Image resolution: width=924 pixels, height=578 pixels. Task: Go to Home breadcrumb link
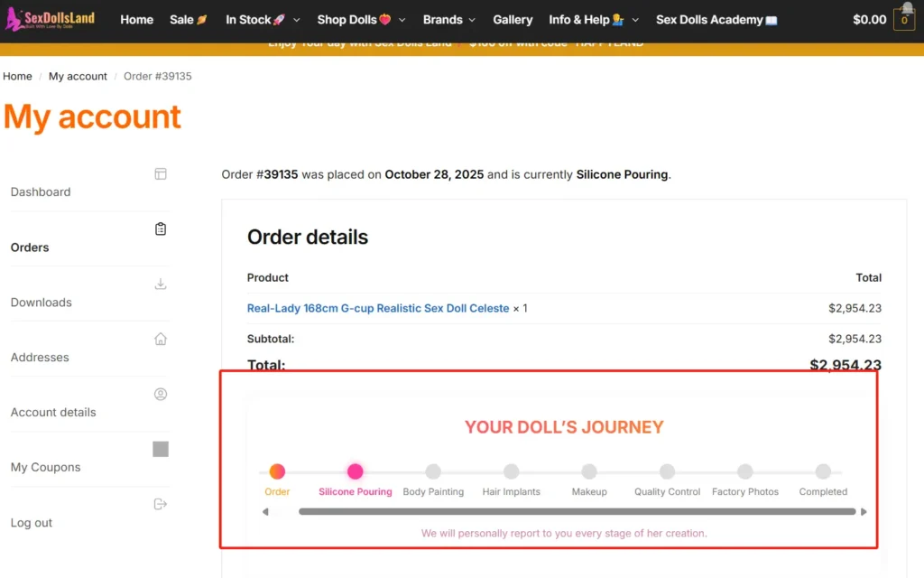click(17, 77)
